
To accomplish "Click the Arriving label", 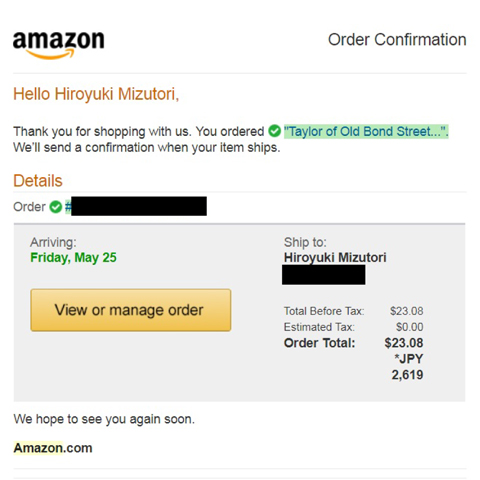I will tap(53, 242).
